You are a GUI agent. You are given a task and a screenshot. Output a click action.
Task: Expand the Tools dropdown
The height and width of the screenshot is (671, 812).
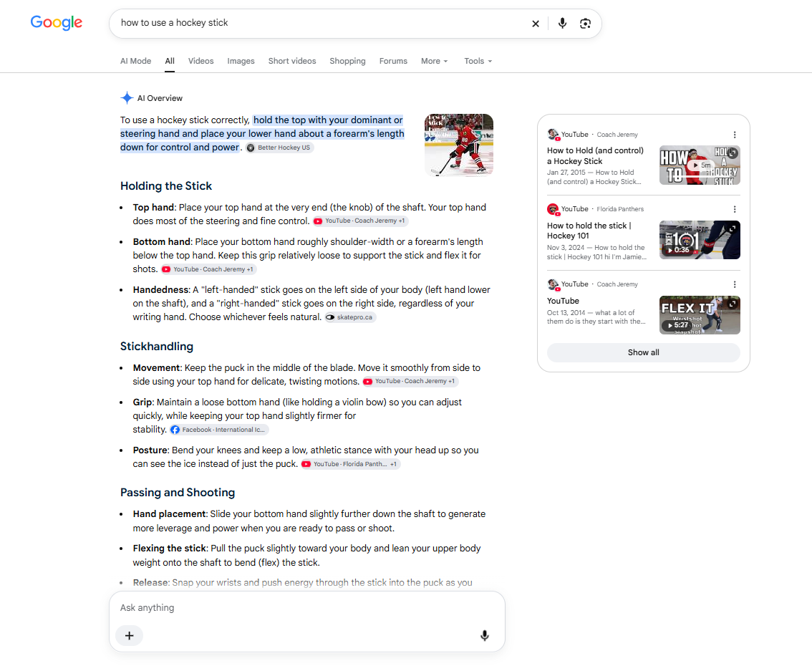[478, 61]
